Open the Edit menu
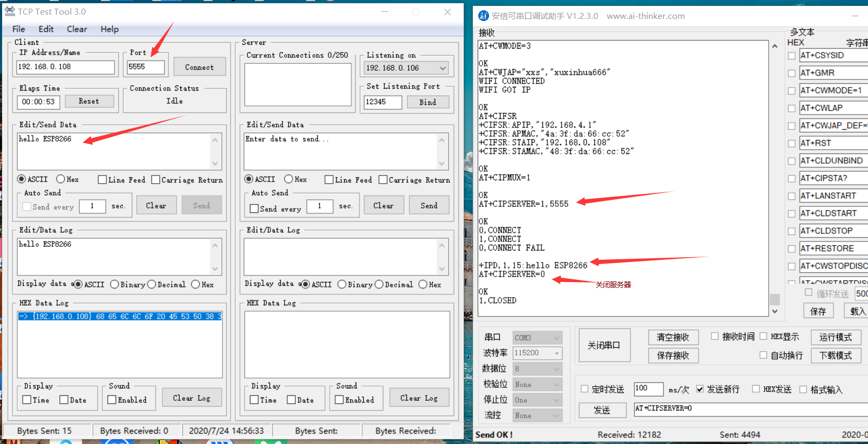Image resolution: width=868 pixels, height=444 pixels. click(x=46, y=29)
